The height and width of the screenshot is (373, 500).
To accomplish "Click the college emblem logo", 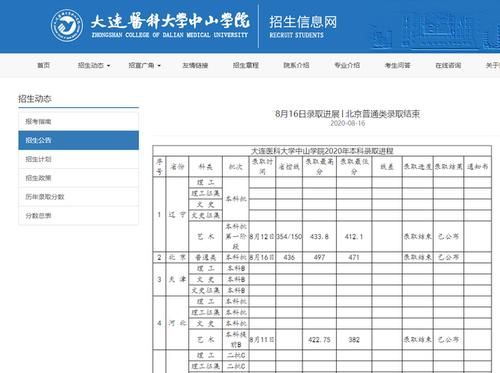I will point(67,25).
